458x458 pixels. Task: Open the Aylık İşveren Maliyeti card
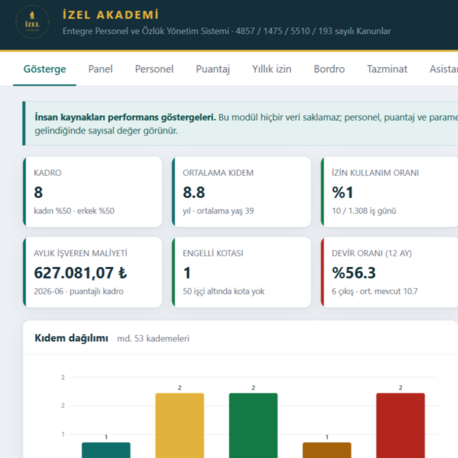pyautogui.click(x=92, y=272)
